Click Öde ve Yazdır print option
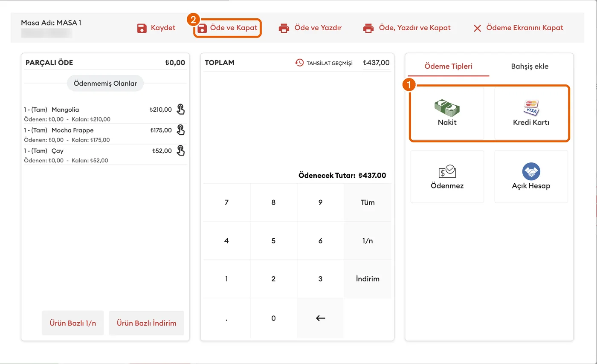 point(310,28)
